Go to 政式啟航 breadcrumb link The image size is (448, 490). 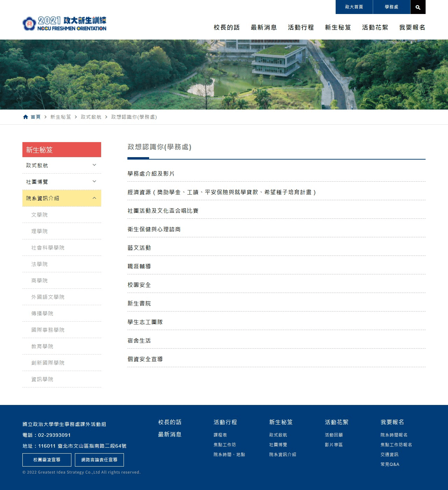tap(91, 117)
